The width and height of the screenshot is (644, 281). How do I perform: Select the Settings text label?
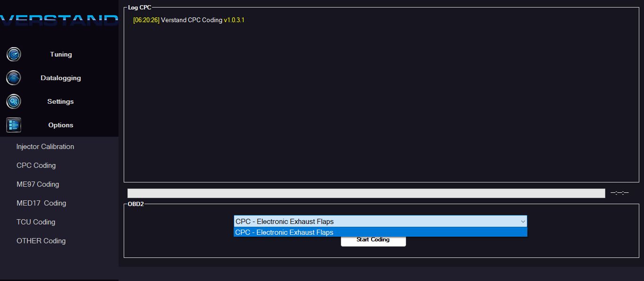[x=60, y=101]
